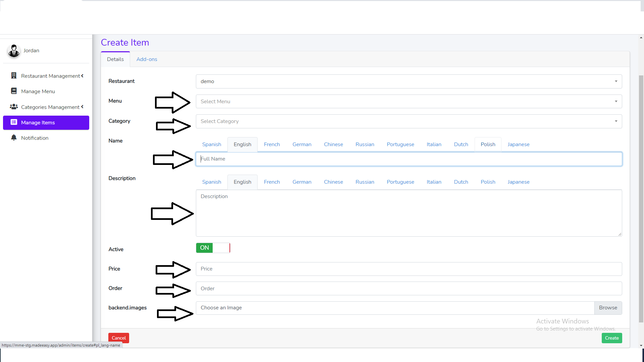Select Chinese tab for Name
644x362 pixels.
click(x=333, y=144)
